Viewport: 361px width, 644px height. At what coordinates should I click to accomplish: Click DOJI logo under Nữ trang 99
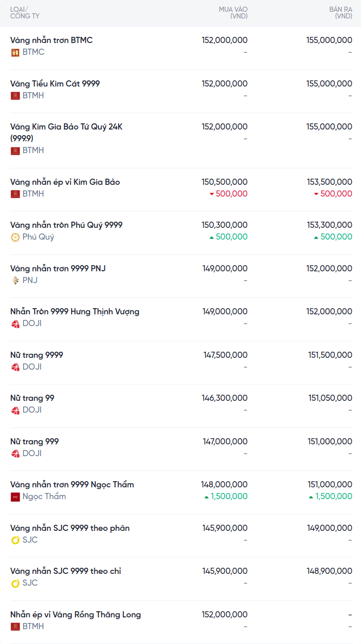15,410
